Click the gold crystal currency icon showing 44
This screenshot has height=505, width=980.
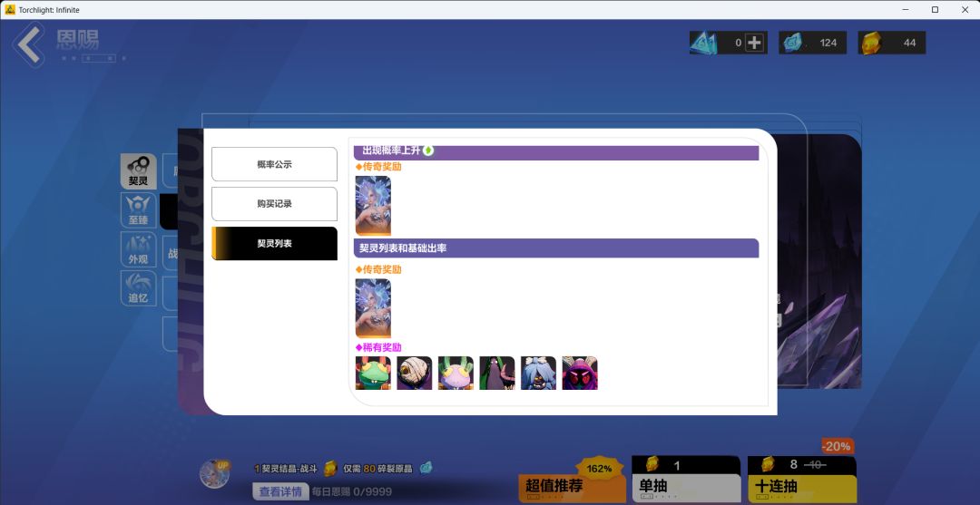[x=870, y=43]
